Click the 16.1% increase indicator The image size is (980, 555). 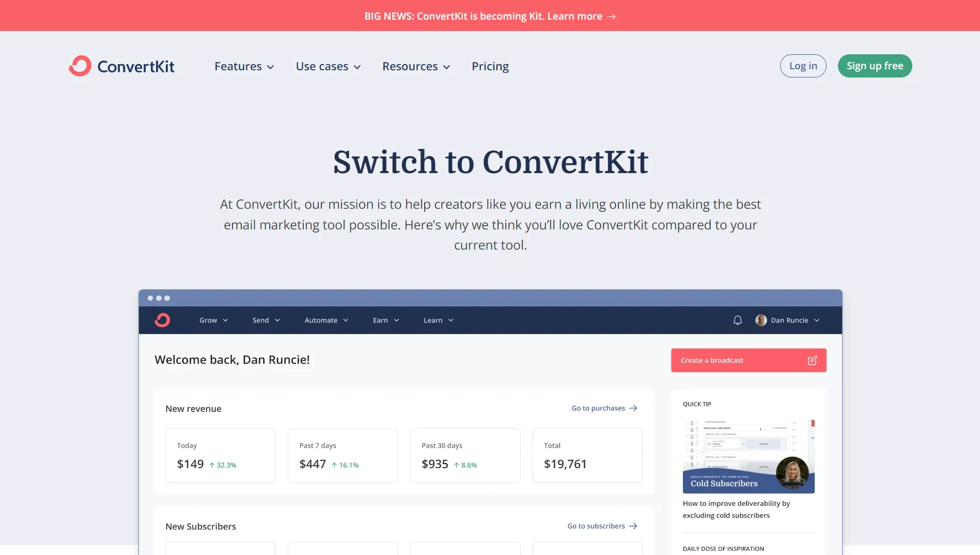tap(345, 465)
